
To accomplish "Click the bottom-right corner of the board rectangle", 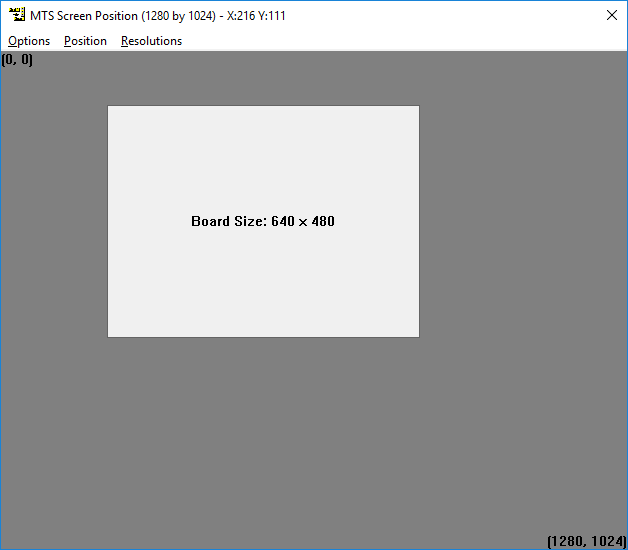I will pos(418,336).
